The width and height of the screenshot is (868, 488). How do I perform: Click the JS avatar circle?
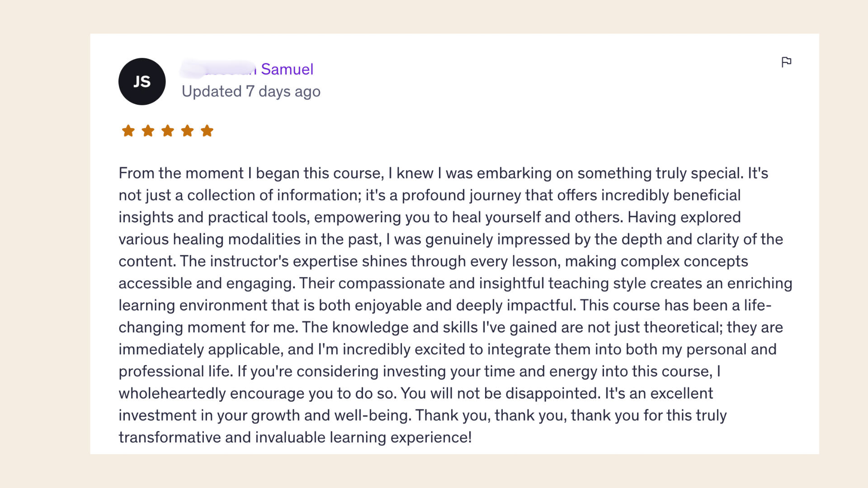point(142,82)
